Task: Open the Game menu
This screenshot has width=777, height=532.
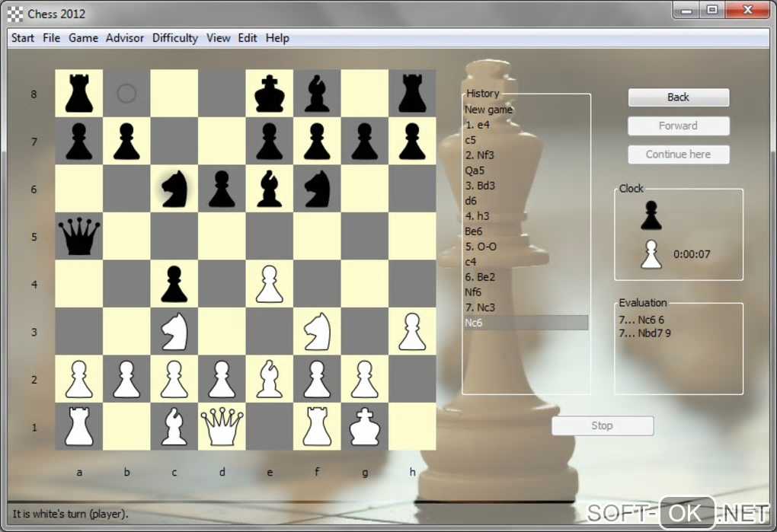Action: (x=83, y=38)
